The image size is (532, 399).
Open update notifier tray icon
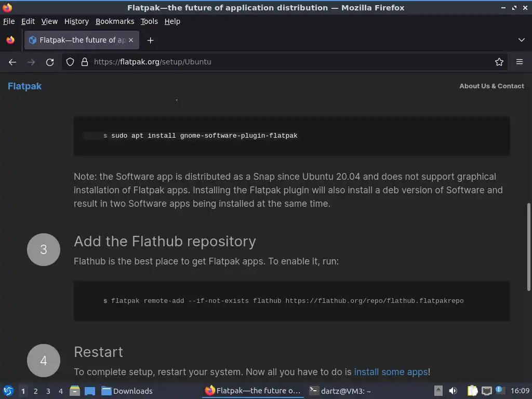click(x=499, y=390)
